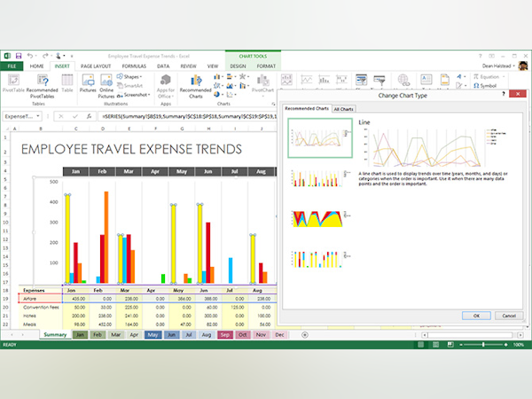532x399 pixels.
Task: Cancel the Change Chart Type dialog
Action: click(509, 316)
